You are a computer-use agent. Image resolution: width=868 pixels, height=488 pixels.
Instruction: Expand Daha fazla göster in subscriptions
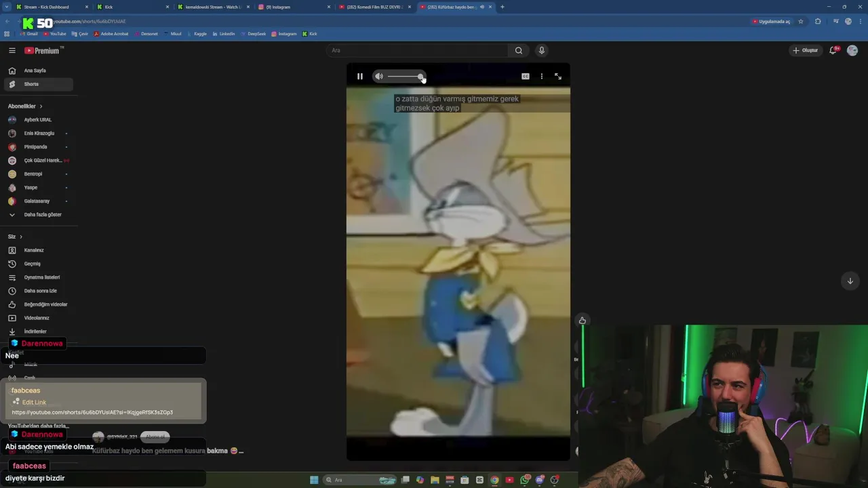[x=37, y=214]
